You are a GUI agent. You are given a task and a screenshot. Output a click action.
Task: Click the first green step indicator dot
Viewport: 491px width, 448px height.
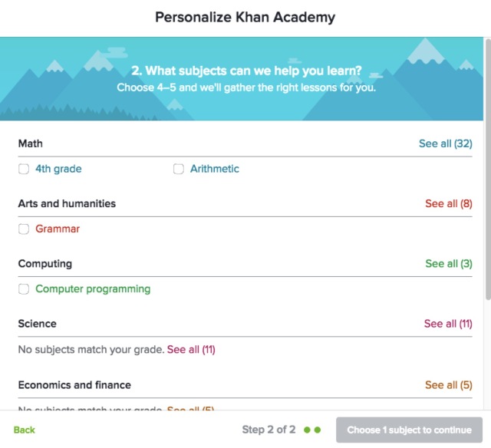coord(308,430)
